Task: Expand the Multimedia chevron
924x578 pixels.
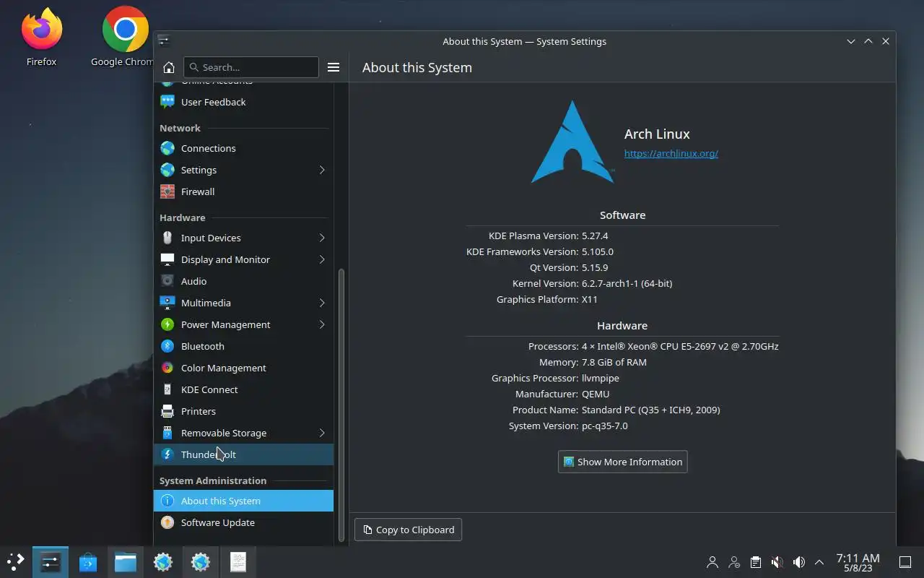Action: click(x=322, y=303)
